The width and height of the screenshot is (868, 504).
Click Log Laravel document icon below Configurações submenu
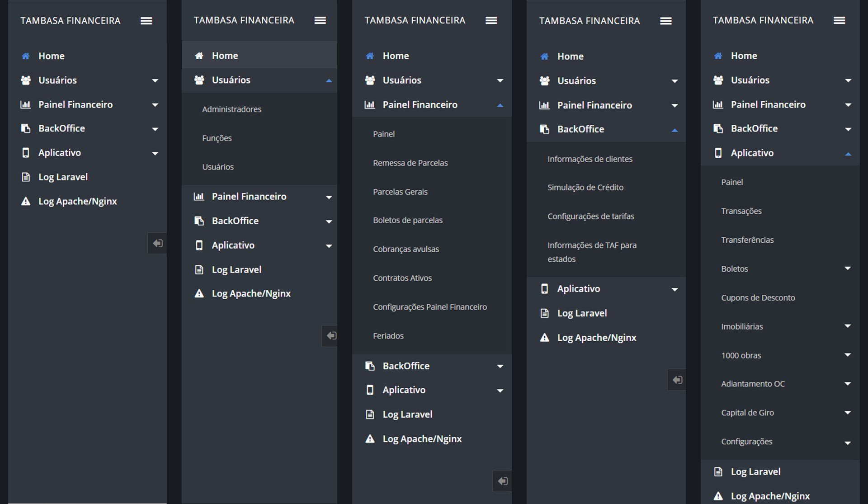pyautogui.click(x=718, y=472)
